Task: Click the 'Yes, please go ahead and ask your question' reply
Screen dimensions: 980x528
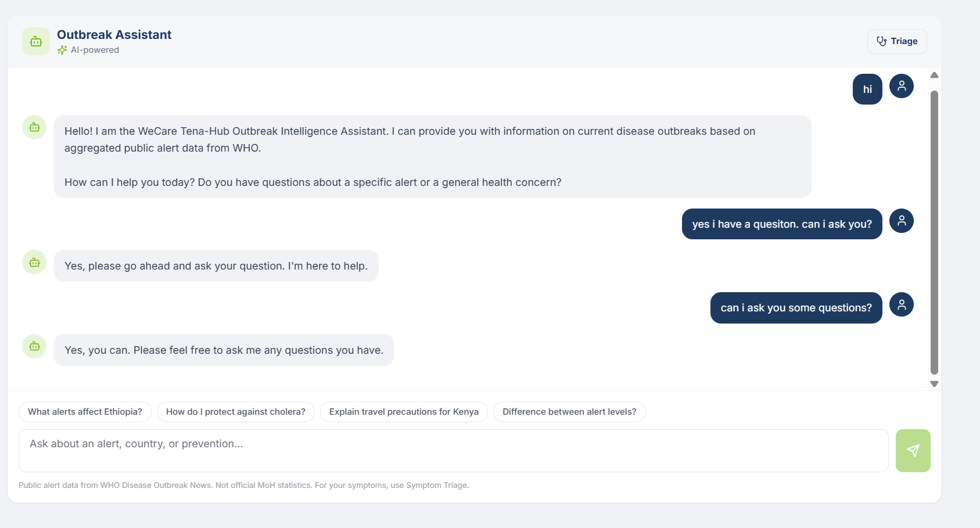Action: pyautogui.click(x=216, y=266)
